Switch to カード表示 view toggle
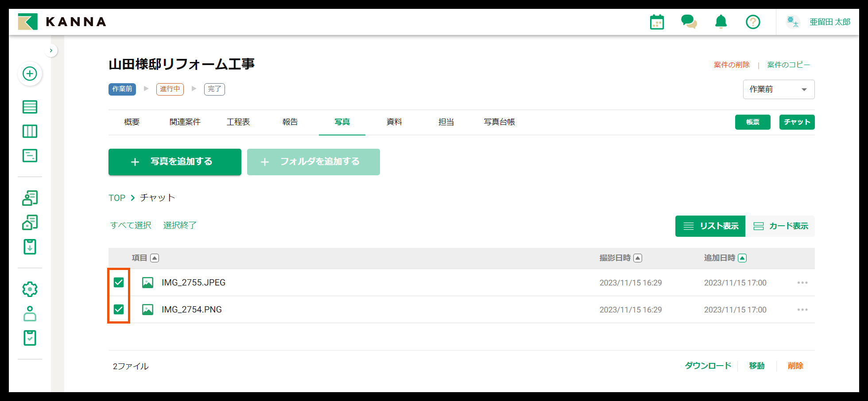Viewport: 868px width, 401px height. 781,226
